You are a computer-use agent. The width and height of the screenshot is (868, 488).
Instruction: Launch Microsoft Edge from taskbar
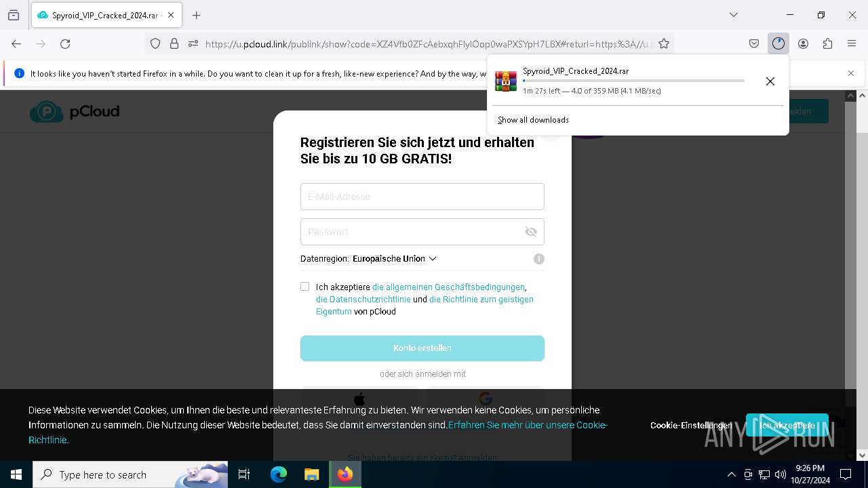pos(279,474)
